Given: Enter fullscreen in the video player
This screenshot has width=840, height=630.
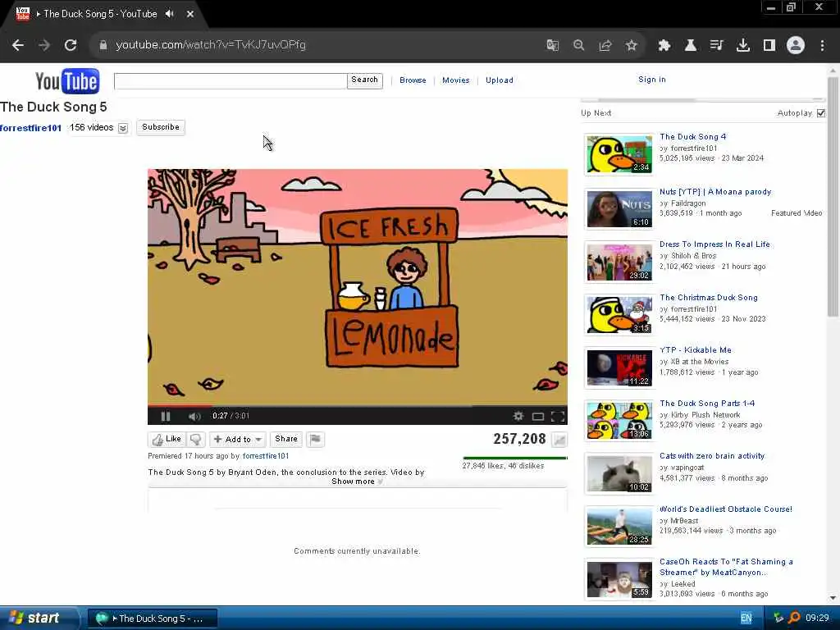Looking at the screenshot, I should (558, 416).
